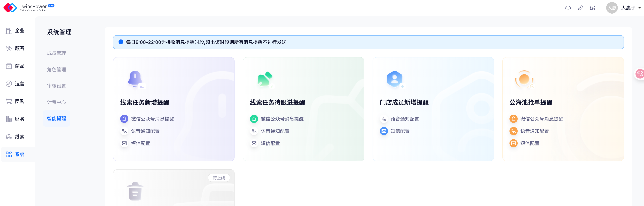644x206 pixels.
Task: Click the cloud download icon in header
Action: tap(568, 8)
